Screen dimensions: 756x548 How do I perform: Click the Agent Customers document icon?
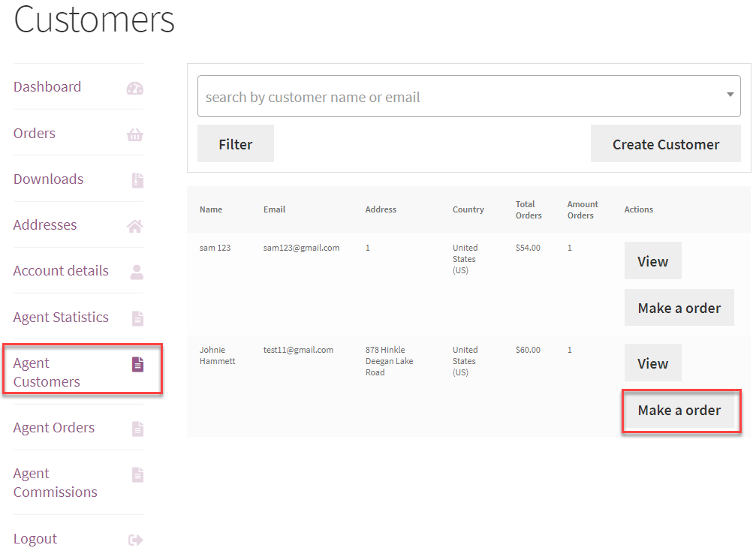137,365
